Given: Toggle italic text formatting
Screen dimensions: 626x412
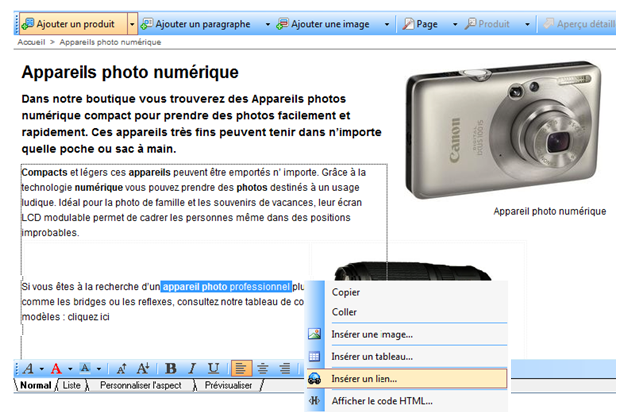Looking at the screenshot, I should click(x=192, y=369).
